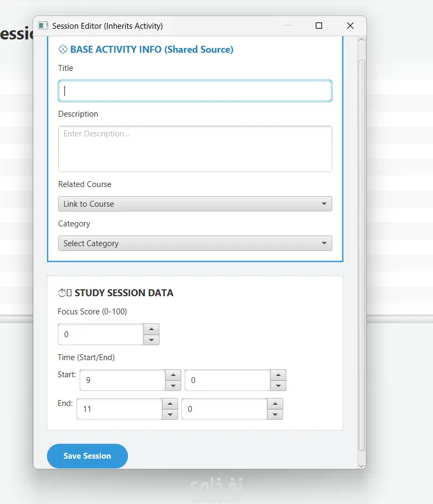
Task: Click the Start hour field showing 9
Action: click(123, 380)
